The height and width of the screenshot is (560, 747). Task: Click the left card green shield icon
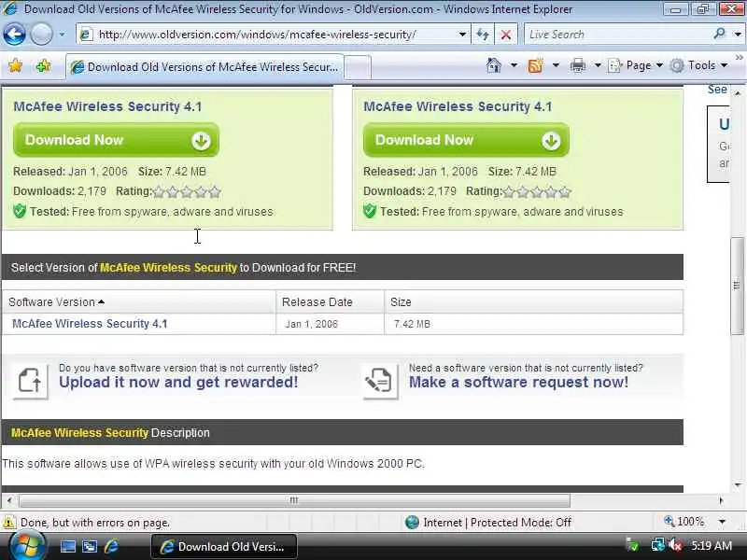20,211
